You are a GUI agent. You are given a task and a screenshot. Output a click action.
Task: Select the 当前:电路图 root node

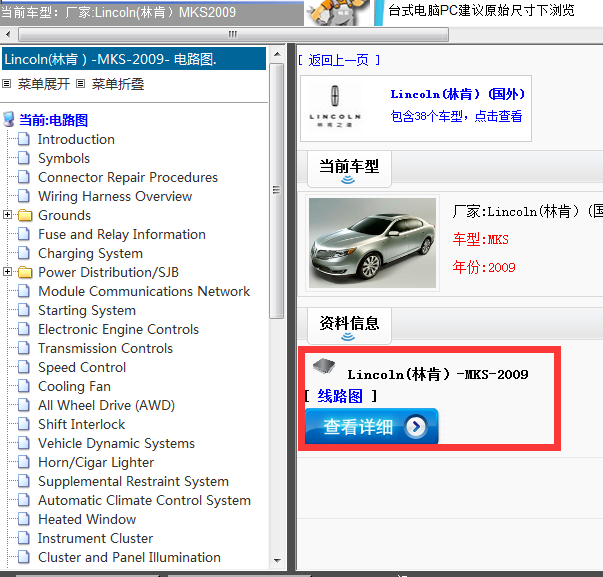[x=53, y=120]
